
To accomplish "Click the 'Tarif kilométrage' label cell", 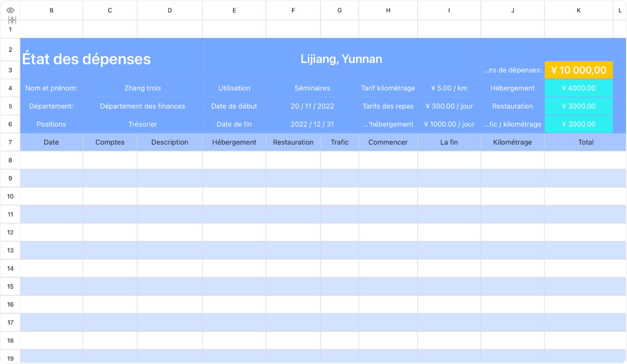I will pyautogui.click(x=388, y=88).
